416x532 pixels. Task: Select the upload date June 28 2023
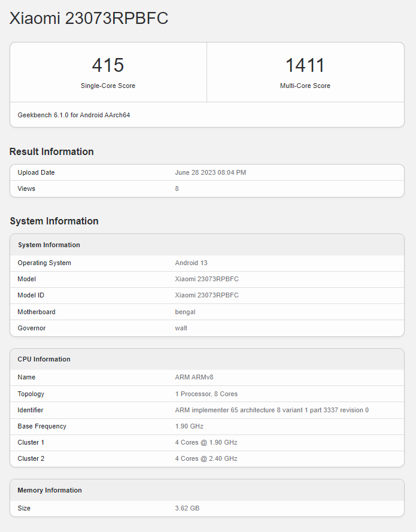click(x=210, y=172)
